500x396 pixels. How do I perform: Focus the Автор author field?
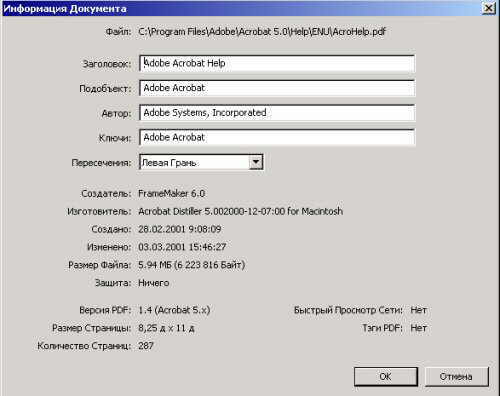[277, 113]
